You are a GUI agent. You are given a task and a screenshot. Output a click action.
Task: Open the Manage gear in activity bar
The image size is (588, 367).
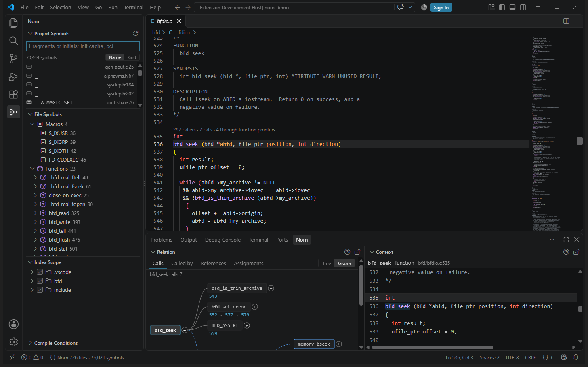point(14,342)
